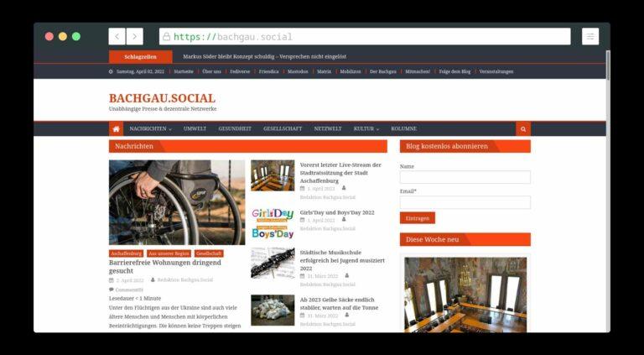Open the Friendica top link
The width and height of the screenshot is (644, 355).
coord(268,71)
